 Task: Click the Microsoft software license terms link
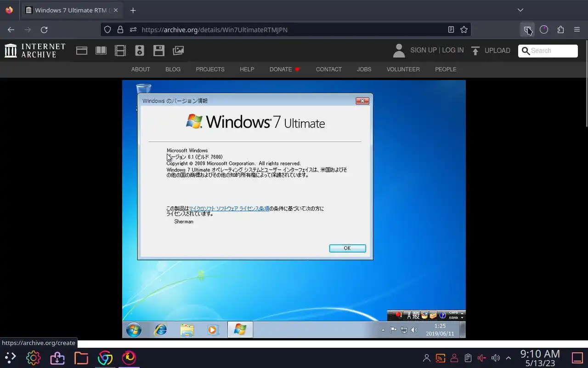(229, 208)
